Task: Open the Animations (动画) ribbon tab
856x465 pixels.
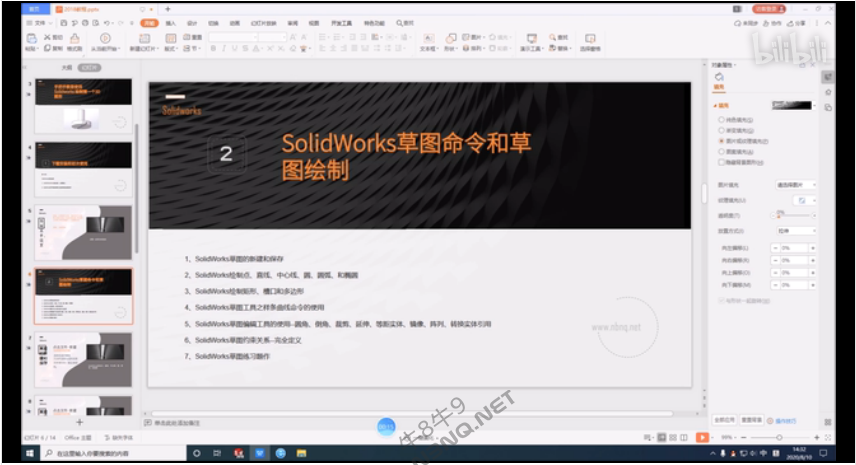Action: (235, 23)
